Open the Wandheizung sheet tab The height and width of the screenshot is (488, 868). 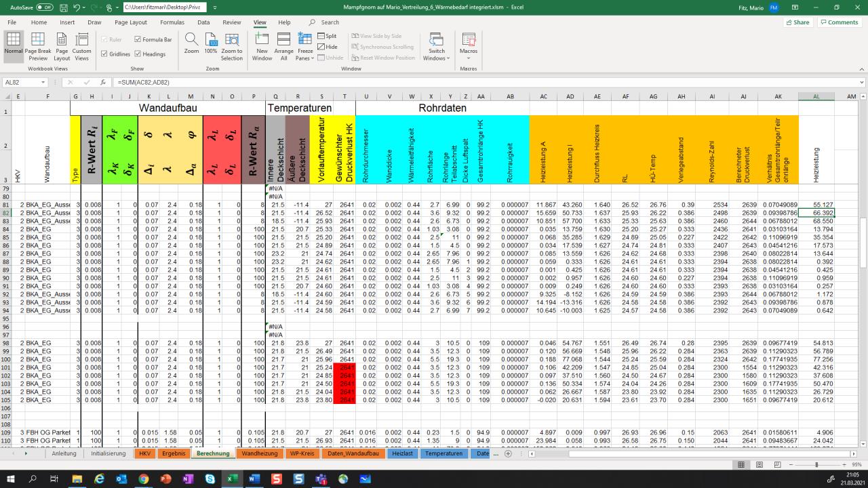tap(260, 453)
